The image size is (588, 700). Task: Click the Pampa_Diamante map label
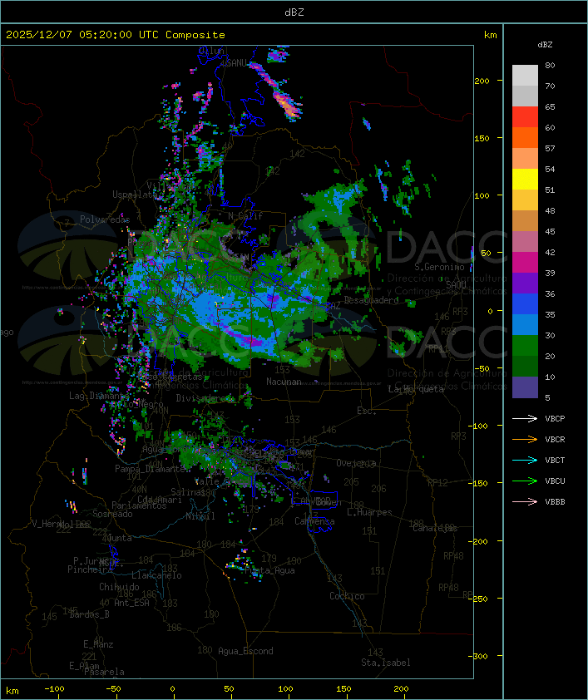click(150, 469)
